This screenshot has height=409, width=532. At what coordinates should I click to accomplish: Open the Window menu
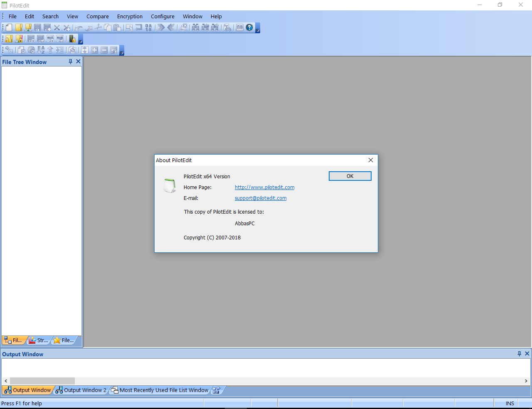(x=192, y=16)
